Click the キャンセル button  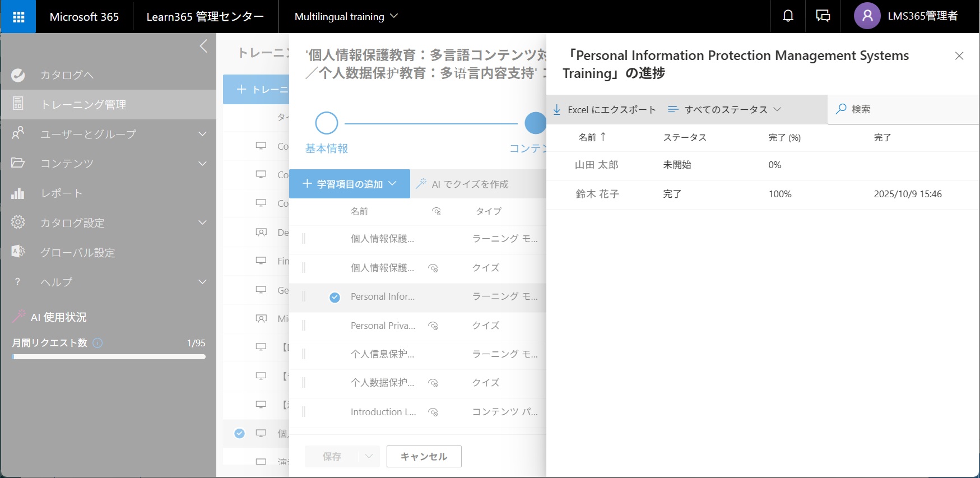(424, 456)
